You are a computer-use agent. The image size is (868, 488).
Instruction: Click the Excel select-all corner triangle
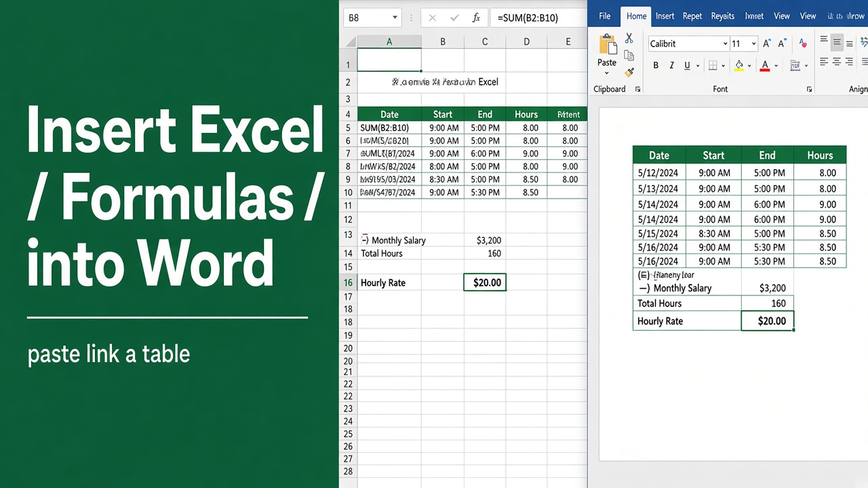(349, 42)
